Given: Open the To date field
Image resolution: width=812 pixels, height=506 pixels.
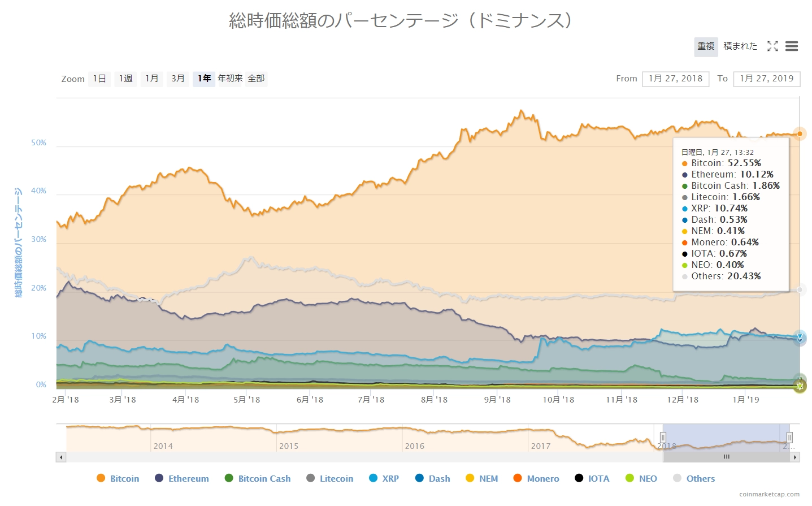Looking at the screenshot, I should point(766,79).
